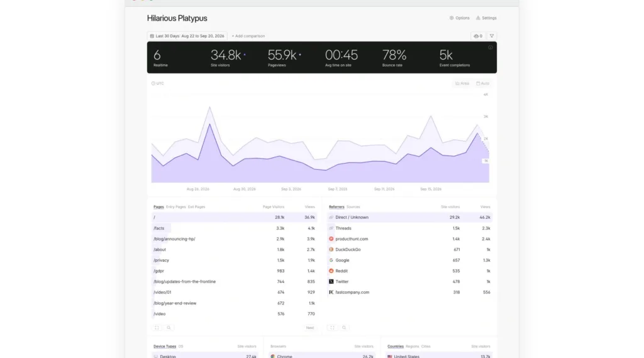The width and height of the screenshot is (644, 358).
Task: Select /blog/updates-from-the-frontline row
Action: pos(234,281)
